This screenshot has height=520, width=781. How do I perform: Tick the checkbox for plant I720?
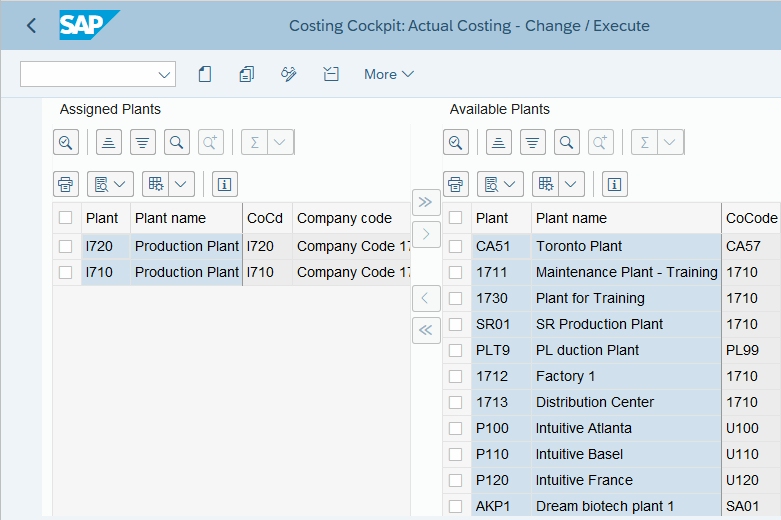point(66,246)
